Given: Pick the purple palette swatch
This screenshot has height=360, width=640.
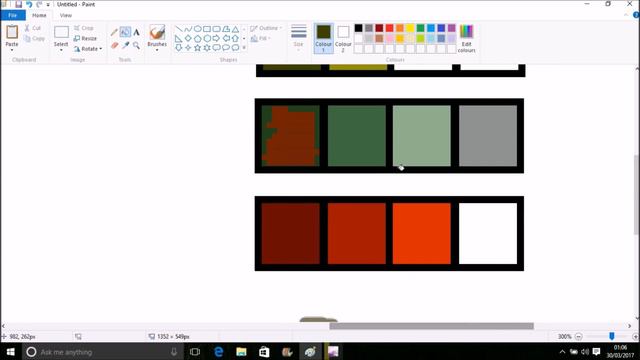Looking at the screenshot, I should tap(451, 28).
